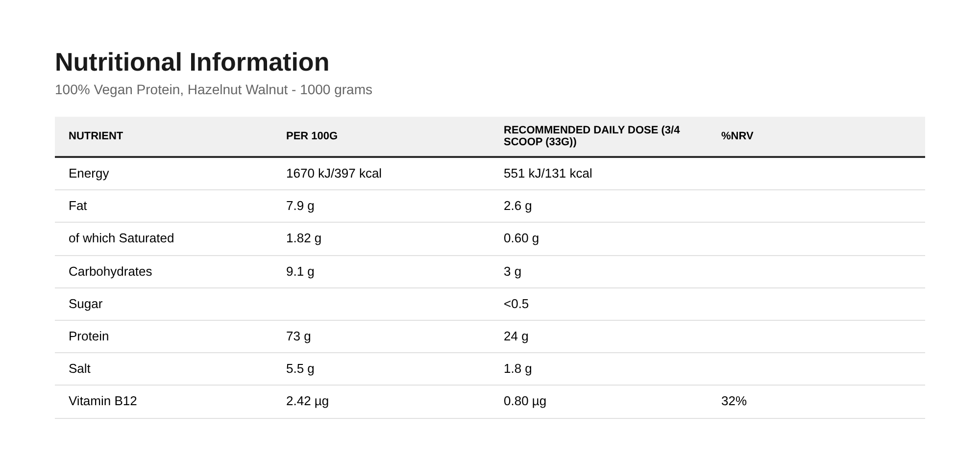Select the Carbohydrates row label
This screenshot has width=980, height=466.
110,272
